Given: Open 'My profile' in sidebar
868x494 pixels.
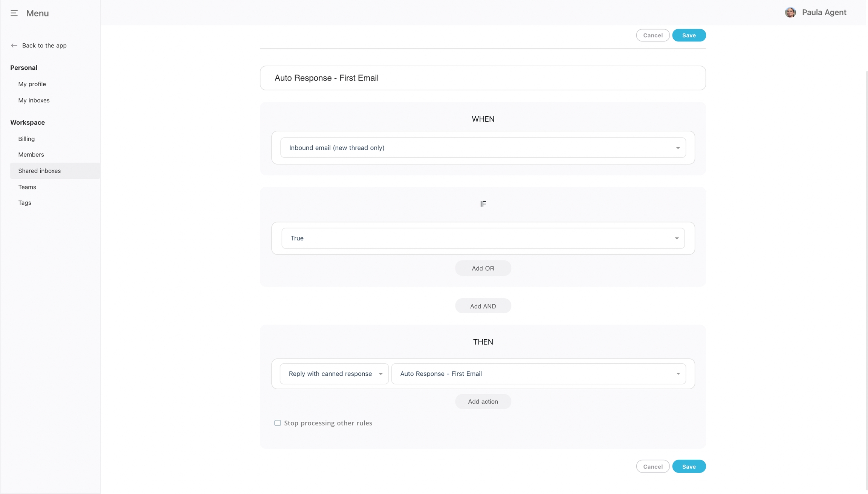Looking at the screenshot, I should click(32, 84).
